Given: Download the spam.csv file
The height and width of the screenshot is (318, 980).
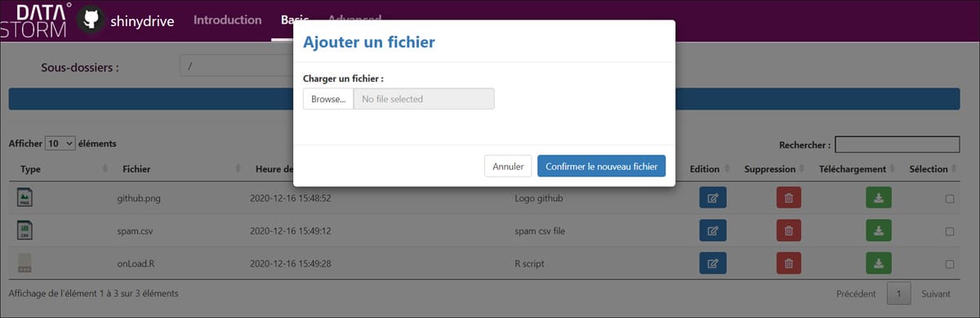Looking at the screenshot, I should click(x=879, y=231).
